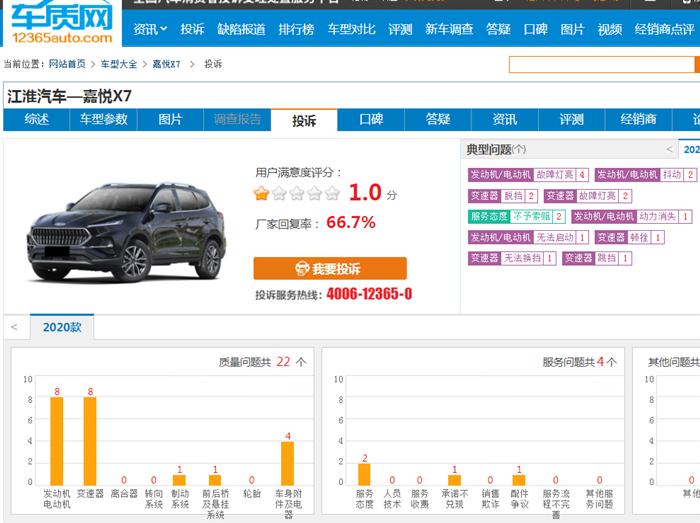Viewport: 700px width, 523px height.
Task: Switch to the 综述 tab
Action: pos(37,120)
